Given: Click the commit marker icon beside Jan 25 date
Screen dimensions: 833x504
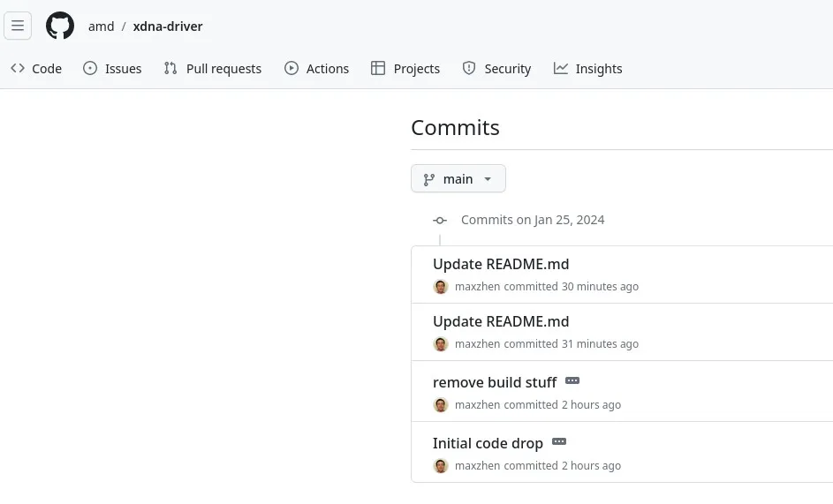Looking at the screenshot, I should tap(440, 221).
